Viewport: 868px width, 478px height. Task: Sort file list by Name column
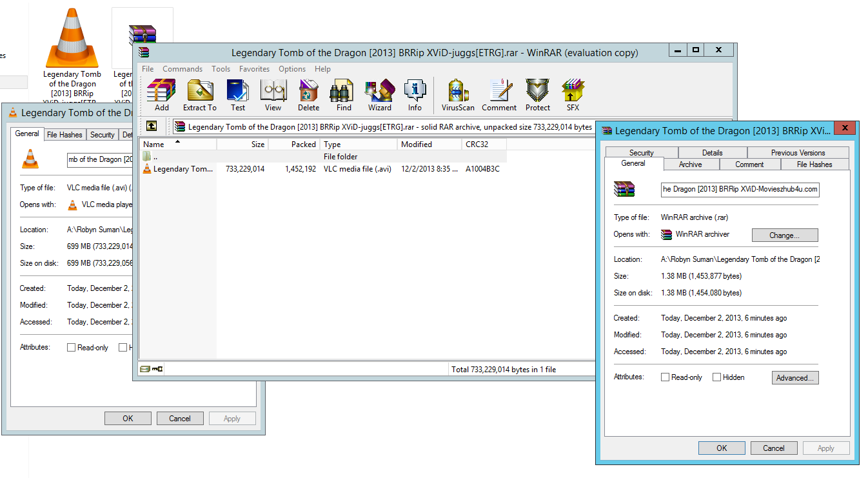pyautogui.click(x=178, y=144)
